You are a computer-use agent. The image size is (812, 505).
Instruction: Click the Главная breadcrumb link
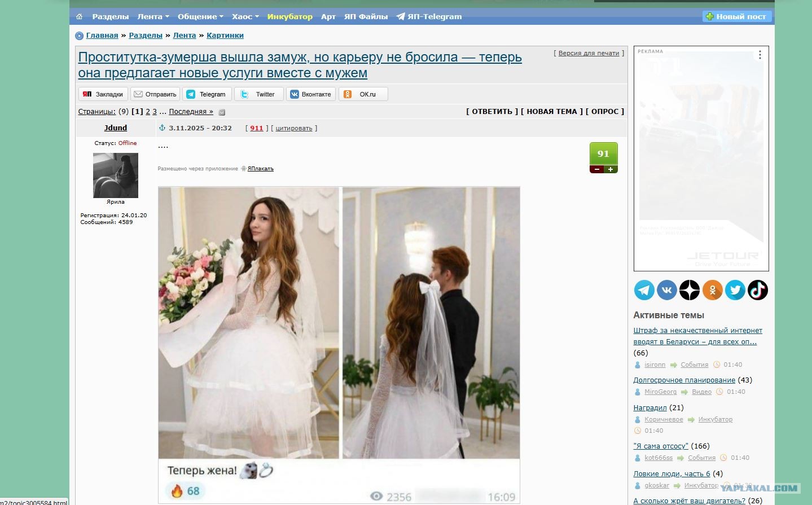[102, 36]
